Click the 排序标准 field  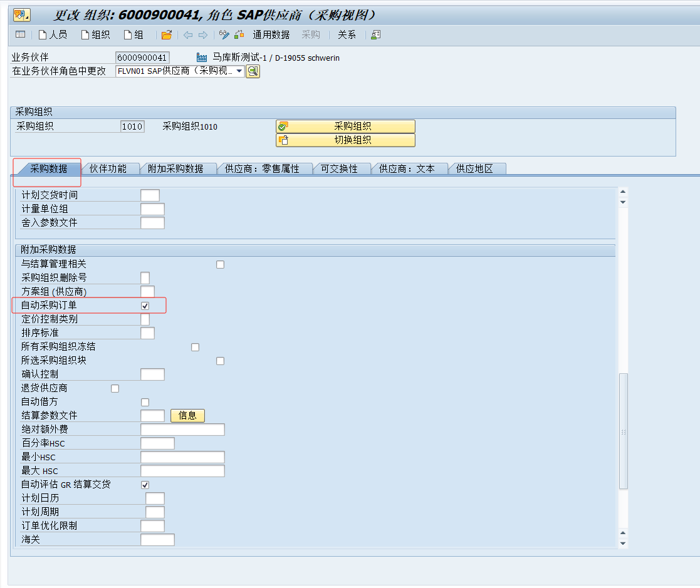pyautogui.click(x=147, y=333)
